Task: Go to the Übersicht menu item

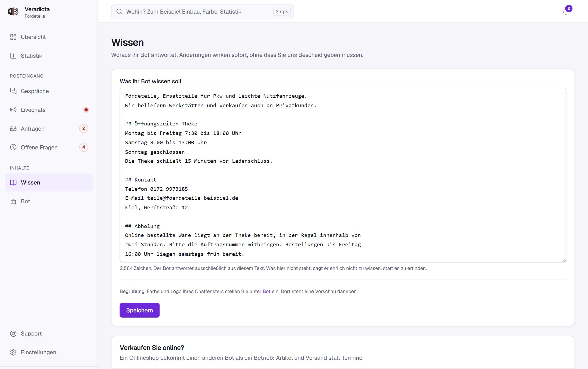Action: (x=49, y=37)
